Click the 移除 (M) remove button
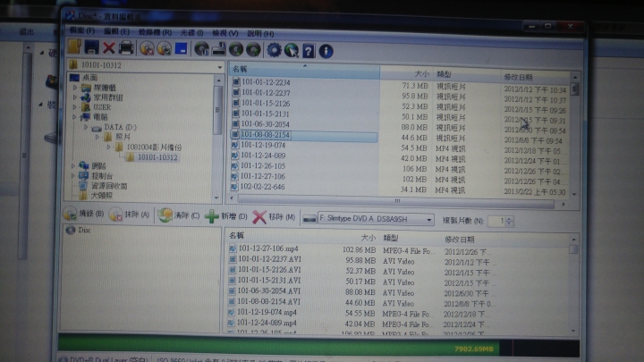Viewport: 644px width, 362px height. click(x=274, y=217)
